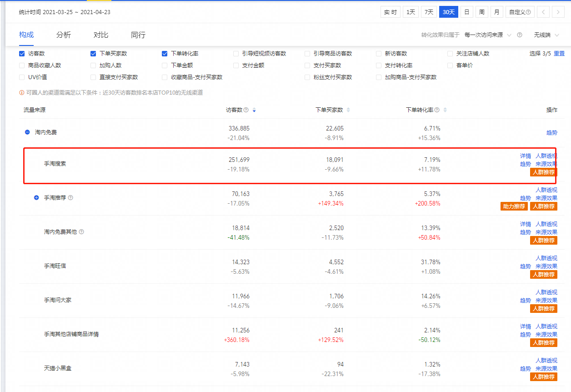Screen dimensions: 571x392
Task: Go to next period with right arrow
Action: click(558, 12)
